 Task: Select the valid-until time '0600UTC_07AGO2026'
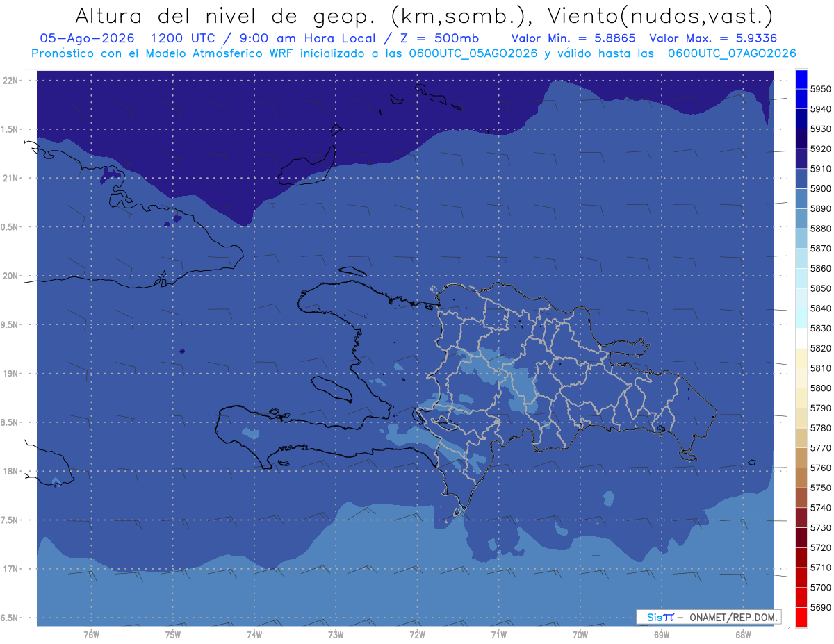point(732,53)
